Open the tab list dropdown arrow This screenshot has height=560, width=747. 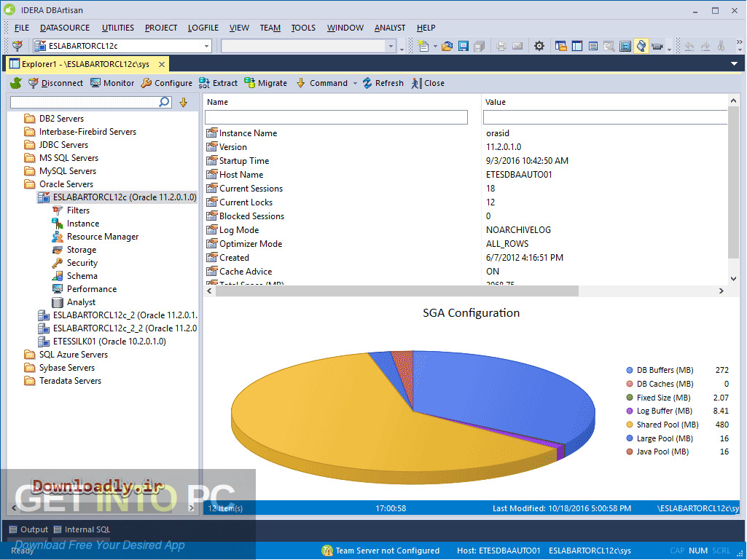pyautogui.click(x=734, y=64)
